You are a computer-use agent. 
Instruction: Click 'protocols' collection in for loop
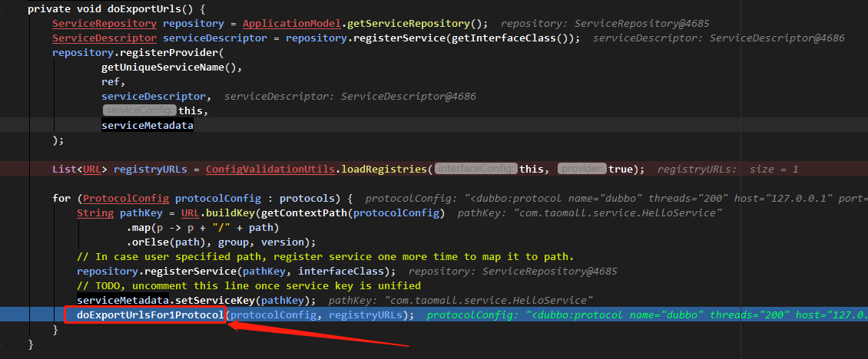click(306, 199)
